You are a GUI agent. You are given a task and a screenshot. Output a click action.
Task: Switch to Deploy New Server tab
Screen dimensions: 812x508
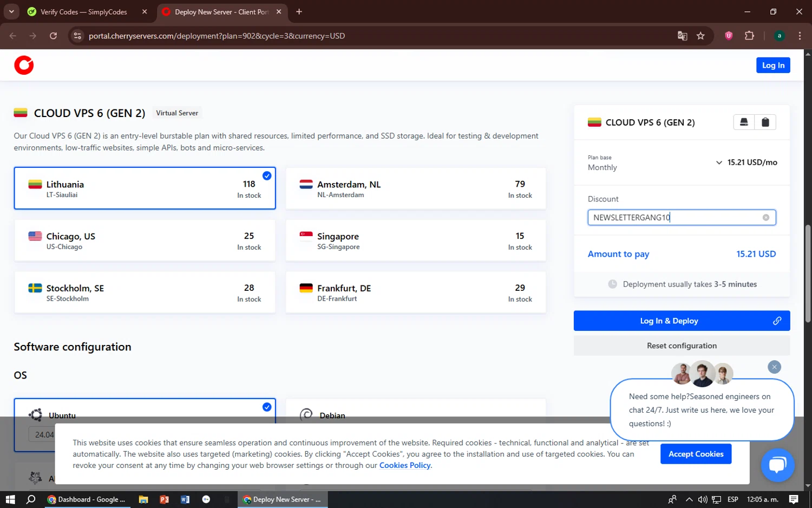pyautogui.click(x=222, y=11)
